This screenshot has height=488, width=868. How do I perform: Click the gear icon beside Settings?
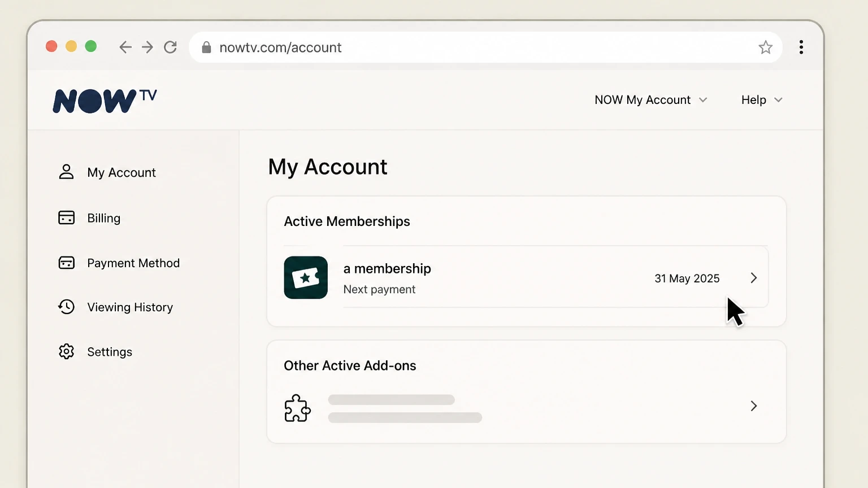66,351
